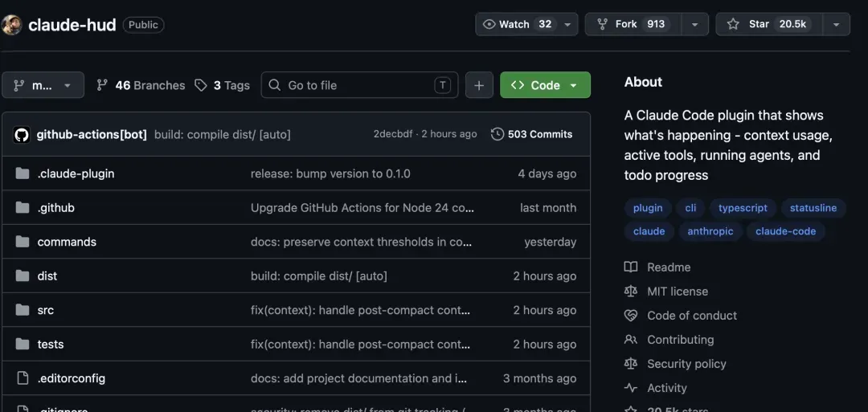Select the statusline topic tag
The width and height of the screenshot is (868, 412).
(813, 208)
